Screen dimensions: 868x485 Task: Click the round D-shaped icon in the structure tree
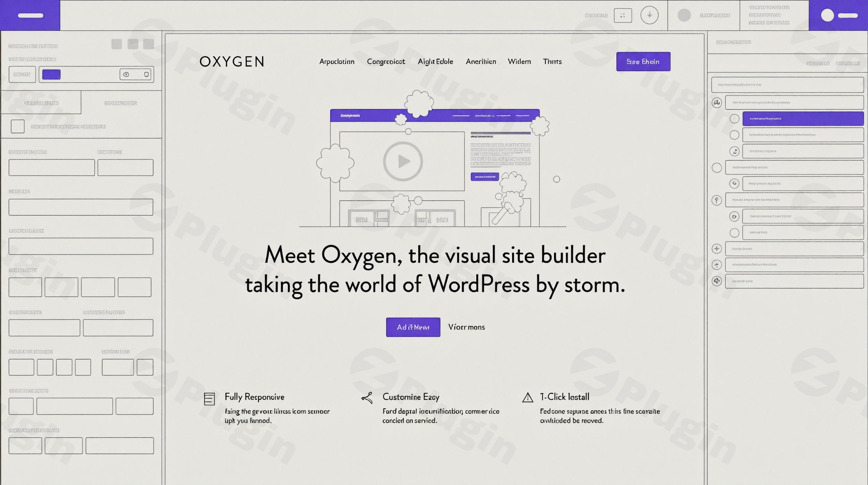(734, 216)
